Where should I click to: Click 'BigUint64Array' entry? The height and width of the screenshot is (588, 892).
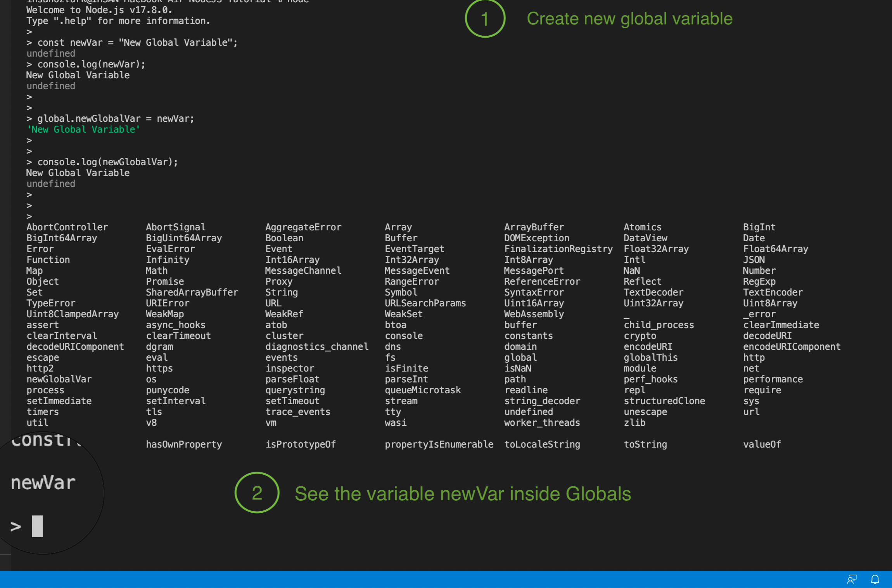[x=184, y=238]
